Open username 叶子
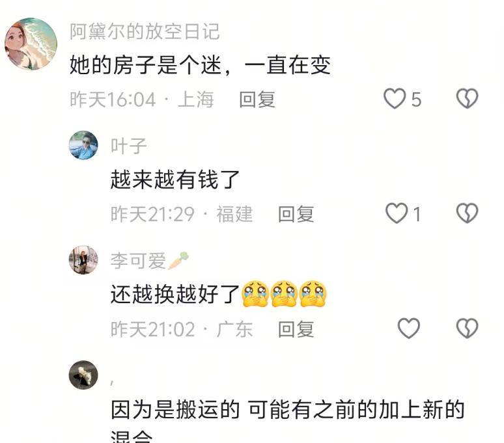The image size is (504, 443). [128, 146]
